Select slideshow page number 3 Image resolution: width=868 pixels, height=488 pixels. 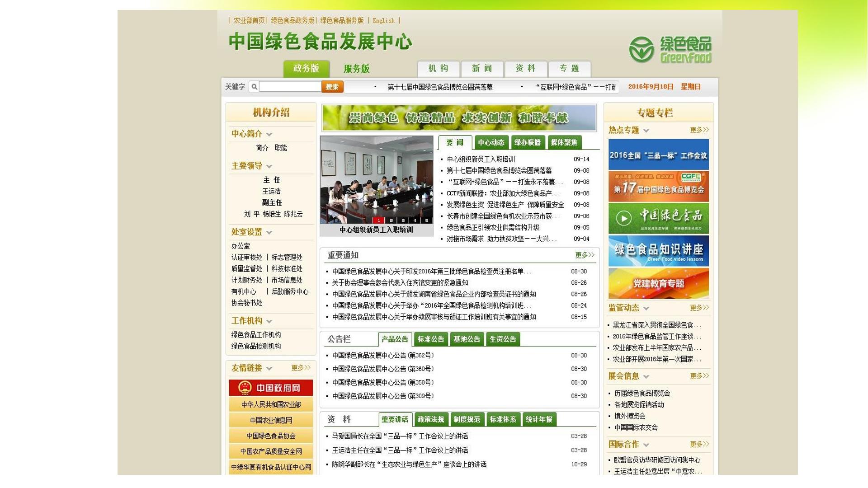pos(403,221)
